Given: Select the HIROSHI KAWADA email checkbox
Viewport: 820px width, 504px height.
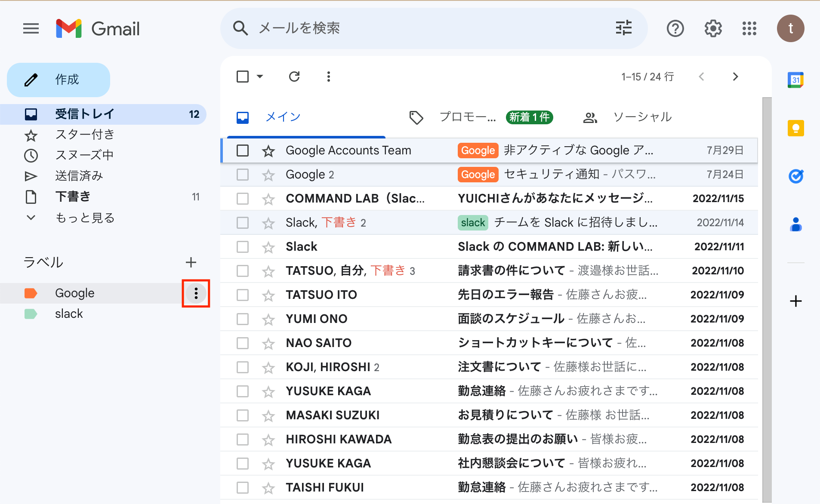Looking at the screenshot, I should coord(243,439).
